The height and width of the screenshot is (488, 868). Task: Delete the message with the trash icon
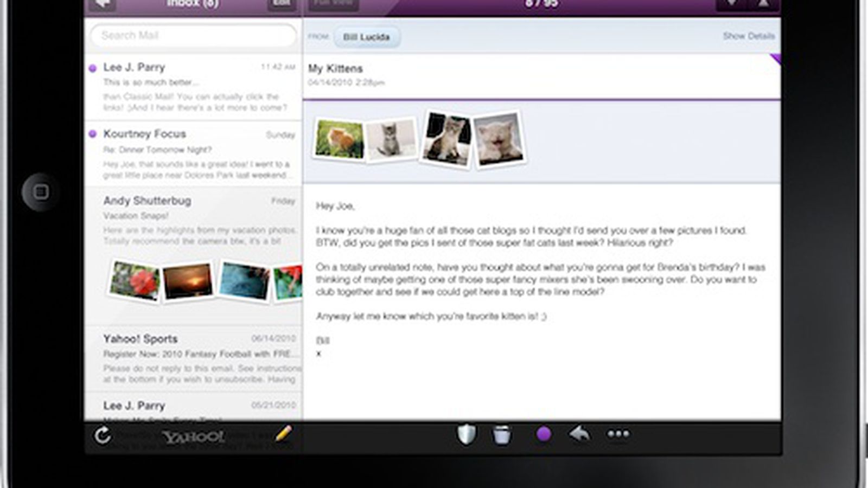click(502, 435)
